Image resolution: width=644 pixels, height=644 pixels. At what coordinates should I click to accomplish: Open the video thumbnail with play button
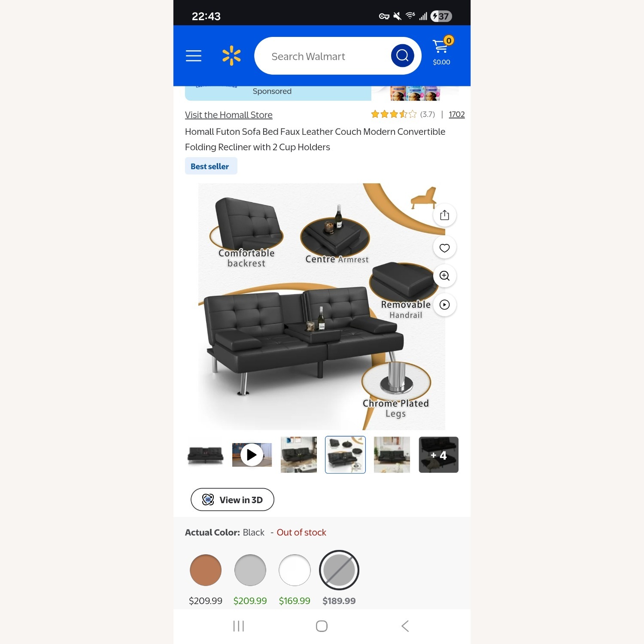point(252,455)
